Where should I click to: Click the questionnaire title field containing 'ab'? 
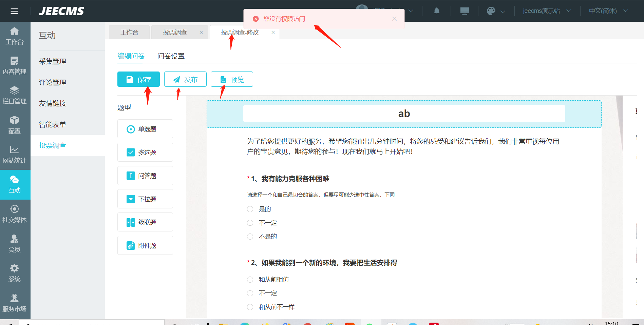[404, 114]
